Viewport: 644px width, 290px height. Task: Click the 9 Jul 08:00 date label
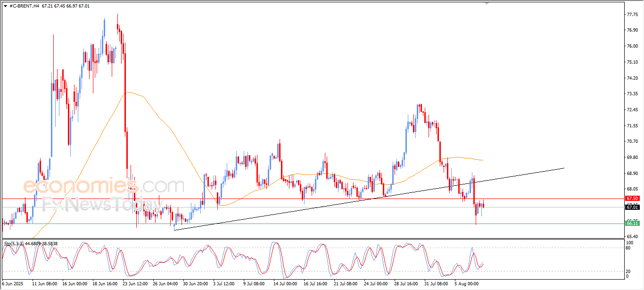pos(255,284)
